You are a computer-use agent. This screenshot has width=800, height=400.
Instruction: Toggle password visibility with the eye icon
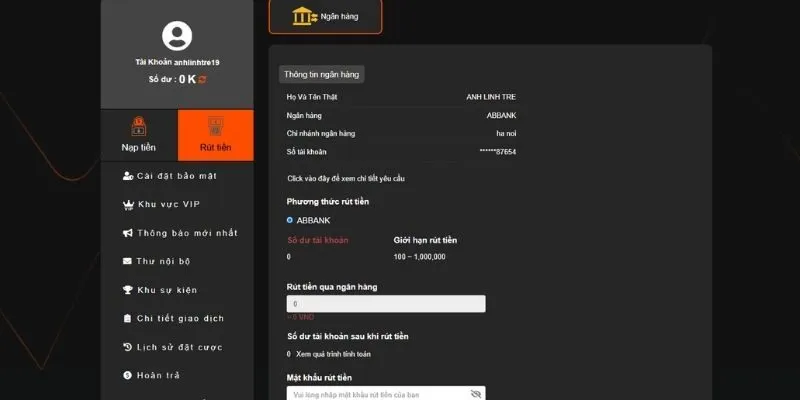475,395
